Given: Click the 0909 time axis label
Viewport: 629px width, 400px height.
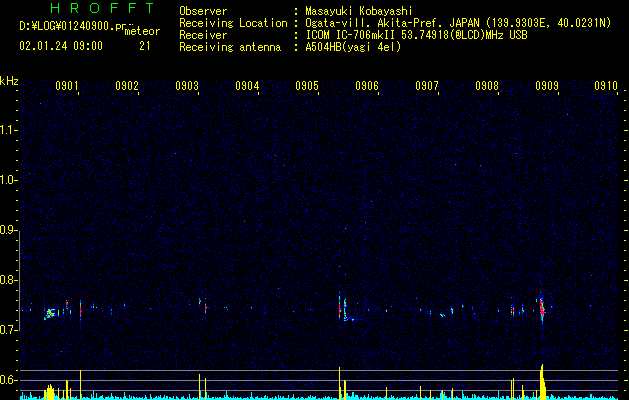Looking at the screenshot, I should point(547,86).
